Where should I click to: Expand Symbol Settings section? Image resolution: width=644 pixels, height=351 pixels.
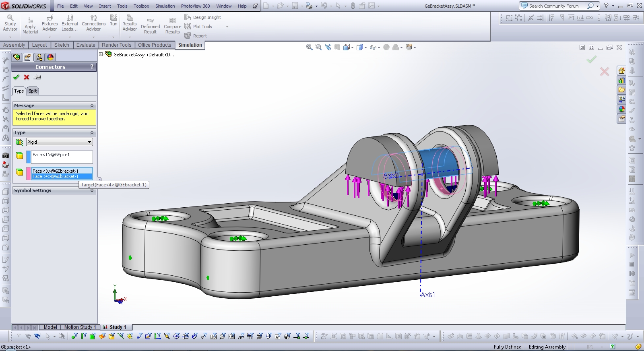[x=92, y=190]
